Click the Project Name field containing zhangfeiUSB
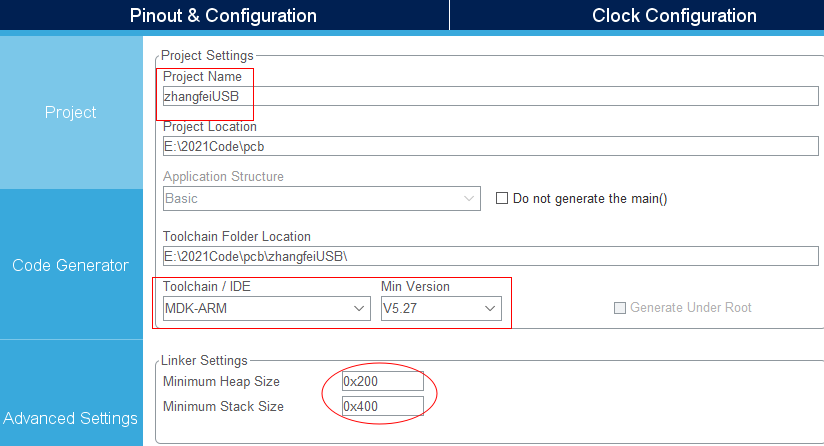Screen dimensions: 824x446 (490, 96)
